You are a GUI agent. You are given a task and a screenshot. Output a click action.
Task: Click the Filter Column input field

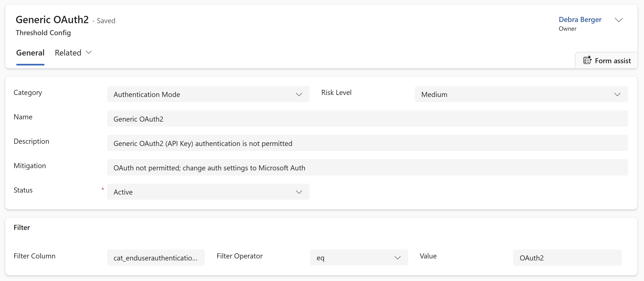pos(156,257)
